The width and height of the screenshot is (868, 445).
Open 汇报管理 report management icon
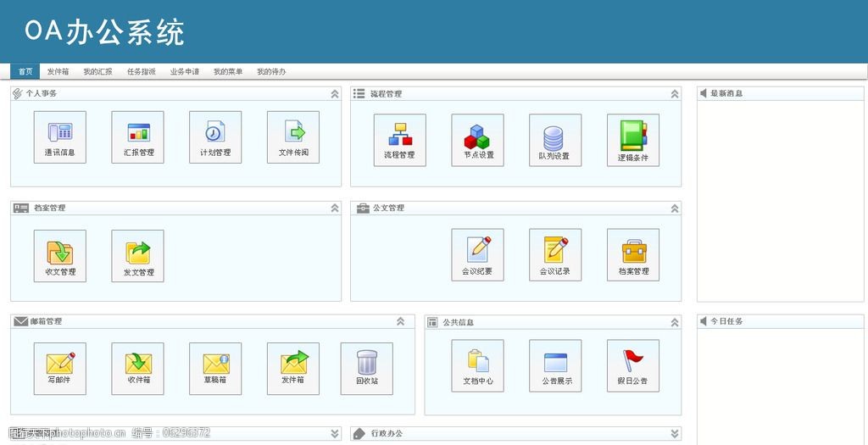click(137, 137)
